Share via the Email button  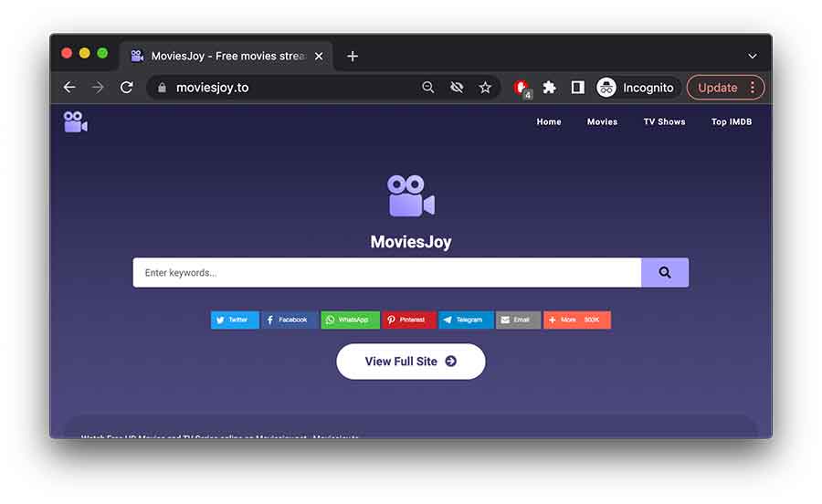tap(518, 320)
